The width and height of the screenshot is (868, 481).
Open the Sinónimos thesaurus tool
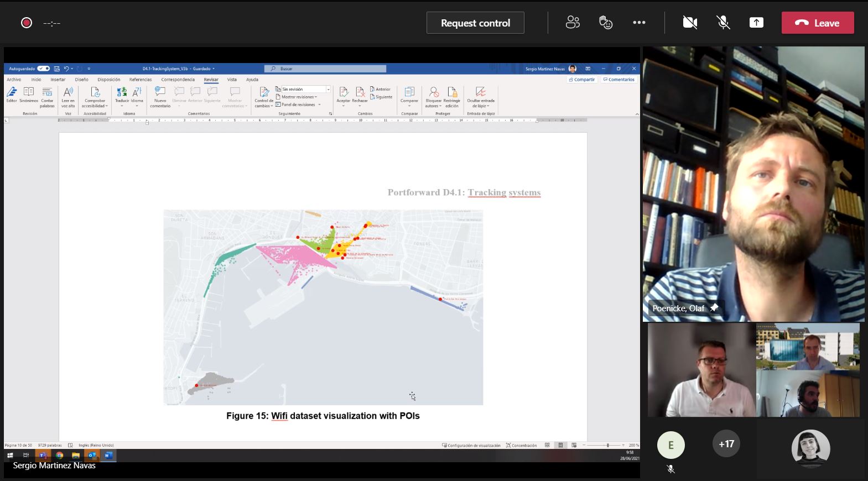[29, 95]
